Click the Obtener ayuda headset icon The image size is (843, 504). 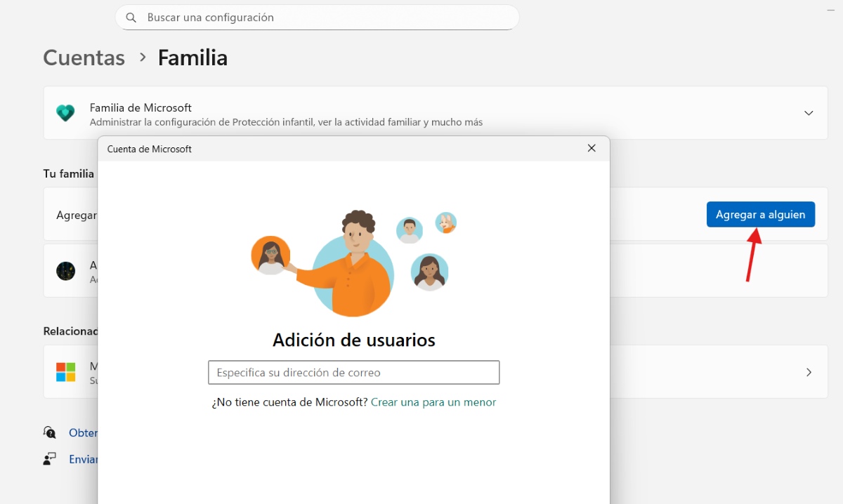coord(49,432)
